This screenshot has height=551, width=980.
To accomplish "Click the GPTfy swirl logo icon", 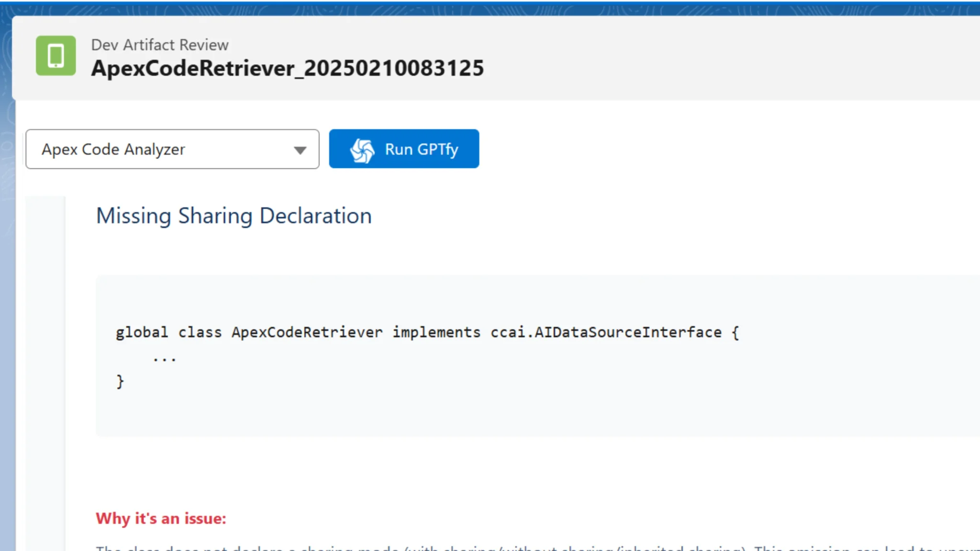I will click(x=362, y=150).
